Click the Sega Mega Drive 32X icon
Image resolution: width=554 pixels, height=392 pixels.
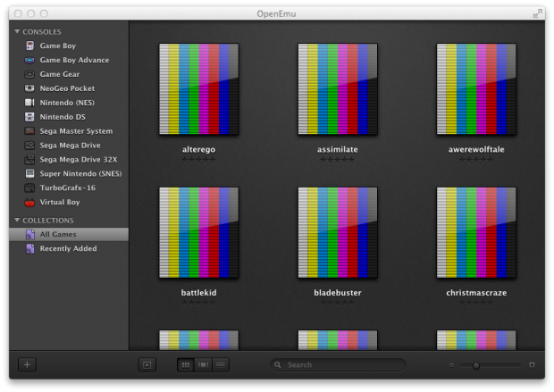click(29, 159)
